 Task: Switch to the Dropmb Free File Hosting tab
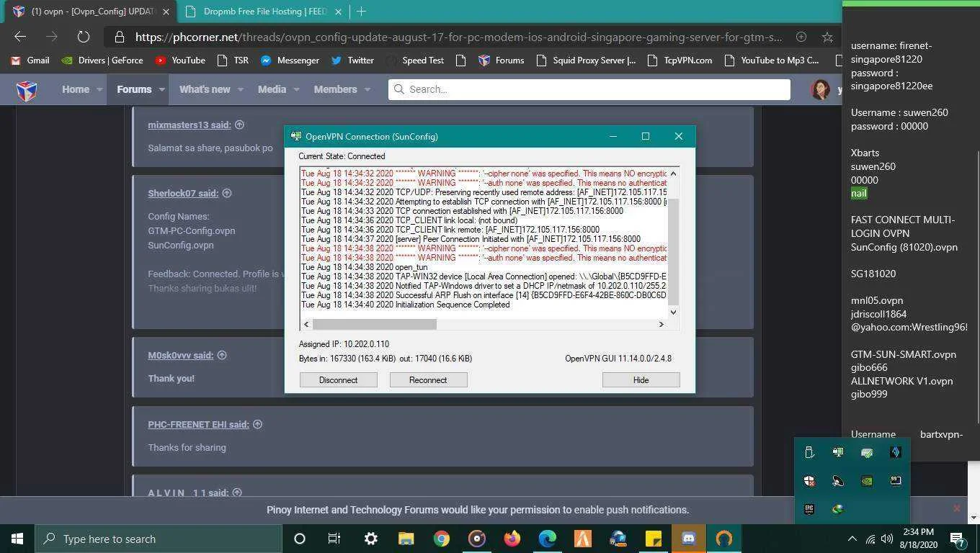pos(264,12)
